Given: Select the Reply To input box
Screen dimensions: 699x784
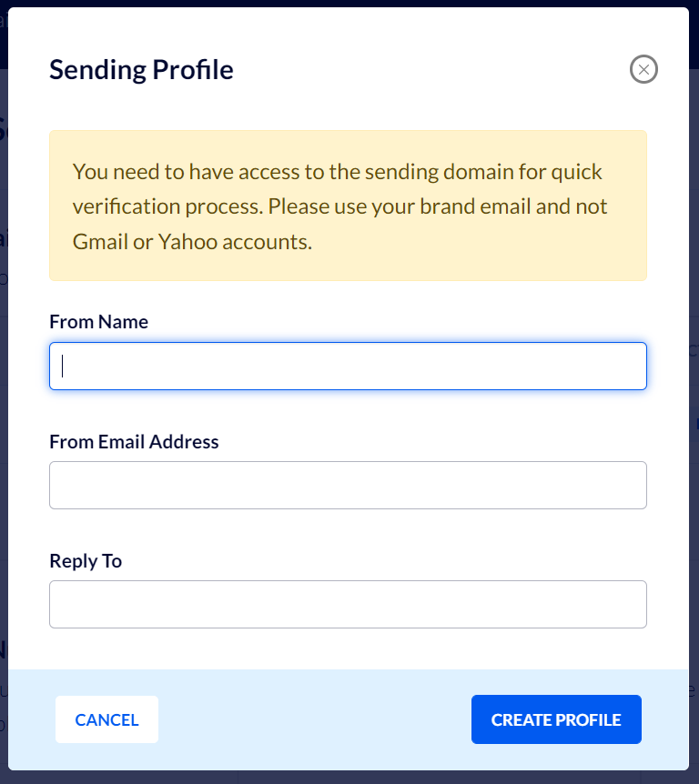Looking at the screenshot, I should click(348, 604).
